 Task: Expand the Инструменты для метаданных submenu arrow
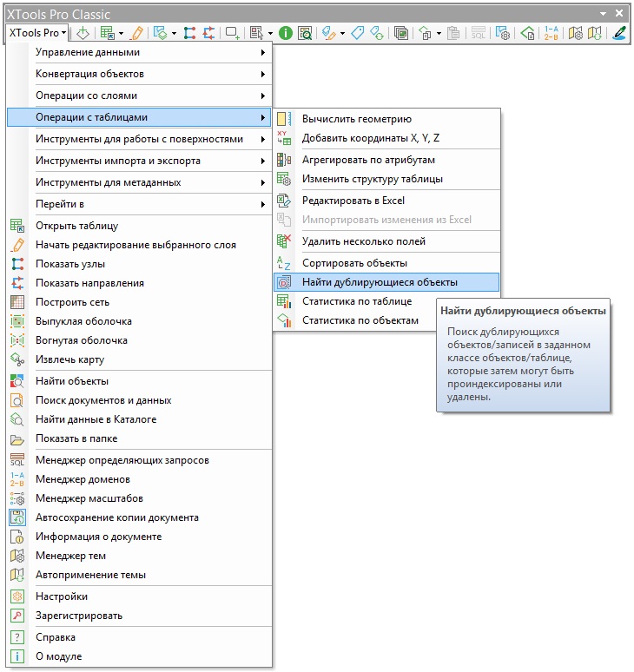263,182
